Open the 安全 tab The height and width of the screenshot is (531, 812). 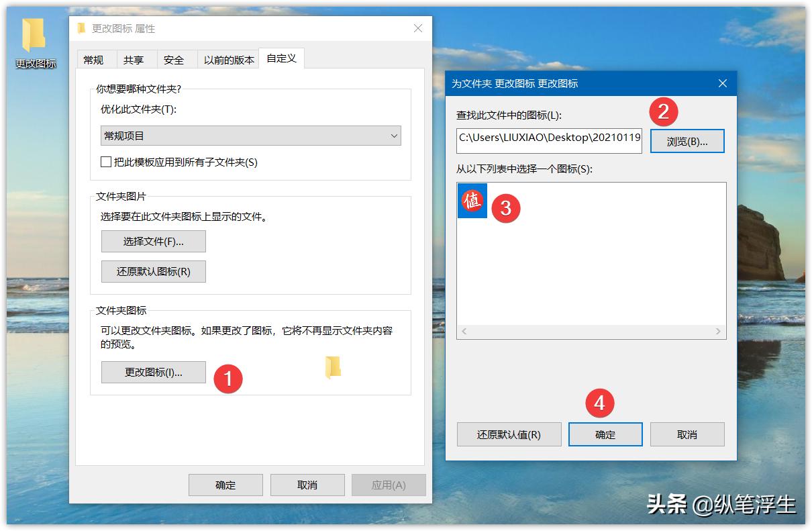pyautogui.click(x=174, y=59)
